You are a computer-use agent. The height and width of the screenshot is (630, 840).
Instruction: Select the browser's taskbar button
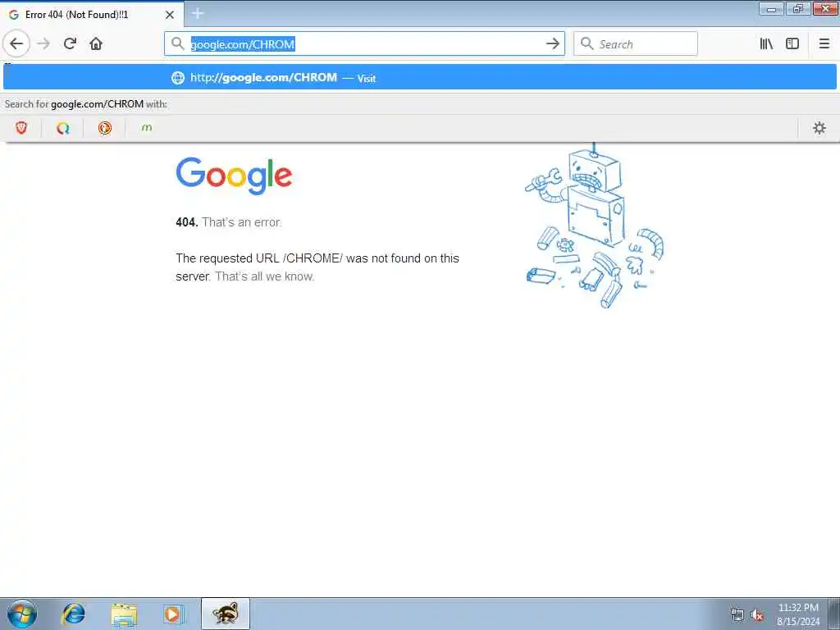click(x=226, y=614)
